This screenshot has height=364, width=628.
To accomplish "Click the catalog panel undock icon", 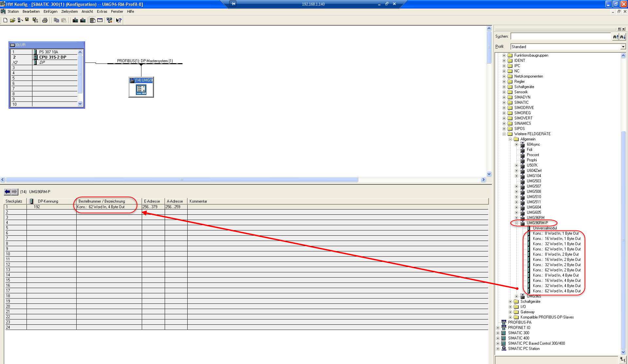I will coord(619,29).
